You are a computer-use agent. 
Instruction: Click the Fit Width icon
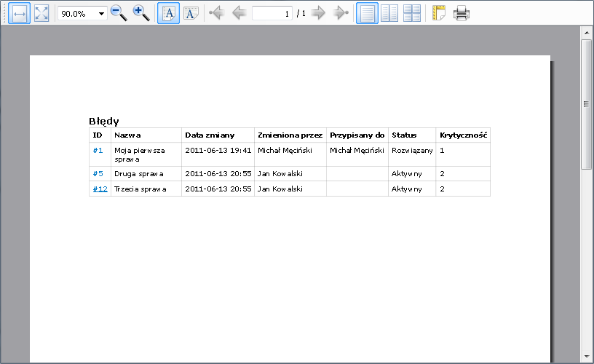20,13
